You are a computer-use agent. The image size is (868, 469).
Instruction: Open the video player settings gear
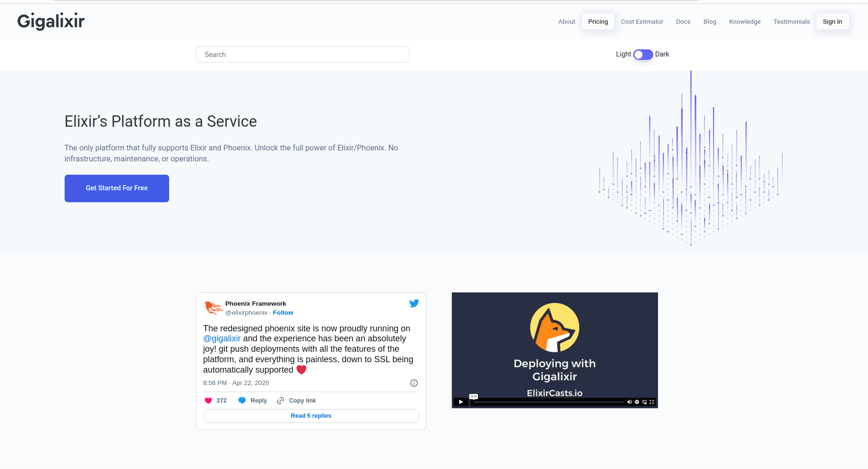point(637,402)
